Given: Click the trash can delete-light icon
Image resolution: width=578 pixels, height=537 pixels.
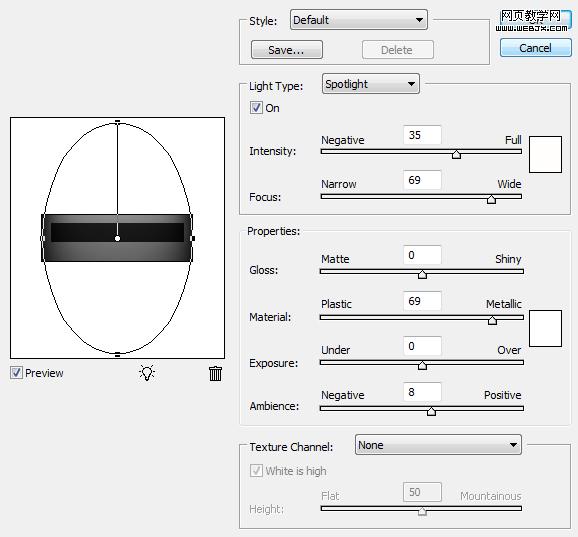Looking at the screenshot, I should (215, 373).
